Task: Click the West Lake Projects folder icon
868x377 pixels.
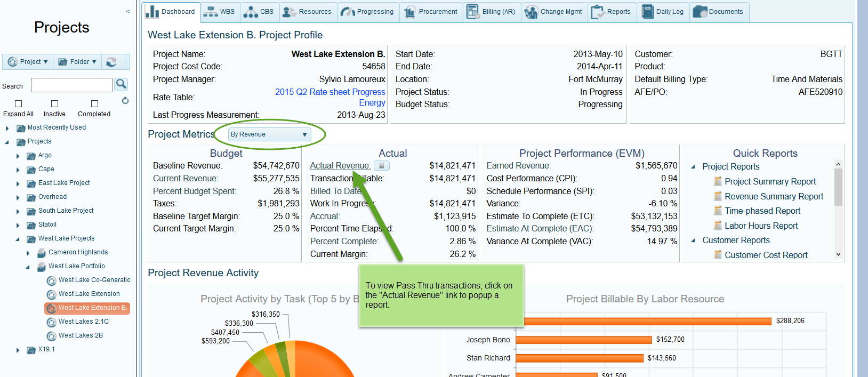Action: pyautogui.click(x=31, y=239)
